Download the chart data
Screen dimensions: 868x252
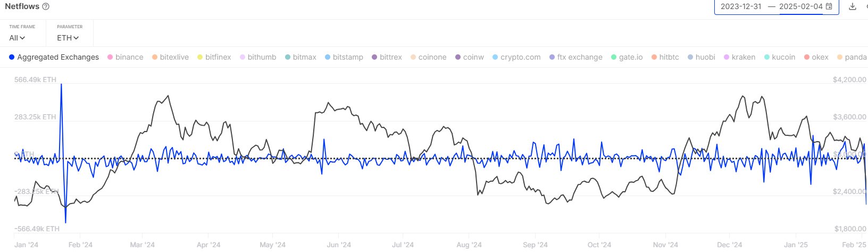pyautogui.click(x=853, y=7)
